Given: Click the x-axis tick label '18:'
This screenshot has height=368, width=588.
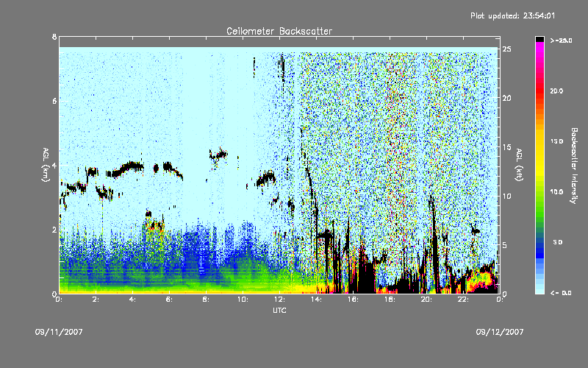Looking at the screenshot, I should coord(390,300).
